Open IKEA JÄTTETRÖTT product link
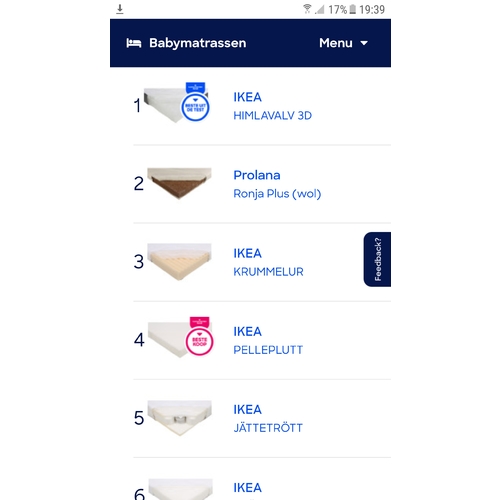The width and height of the screenshot is (500, 500). tap(268, 418)
